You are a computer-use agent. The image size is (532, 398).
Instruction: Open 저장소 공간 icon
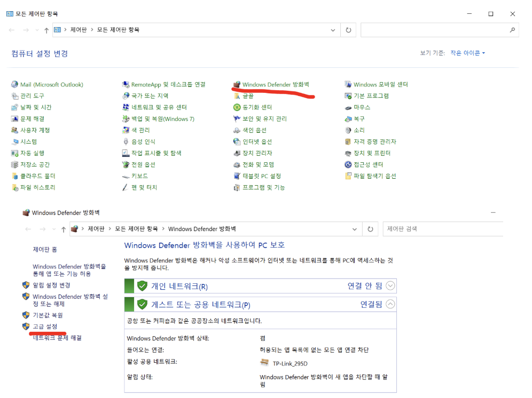(30, 165)
